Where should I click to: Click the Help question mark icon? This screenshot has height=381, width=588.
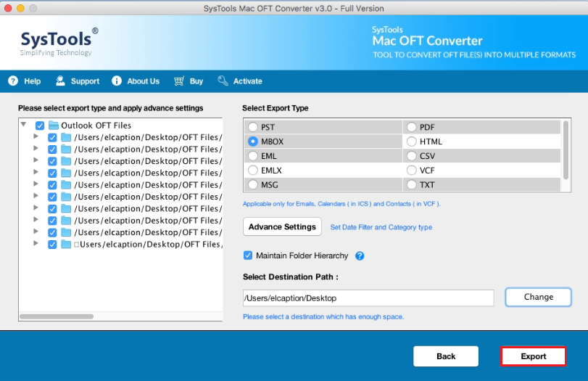[13, 81]
